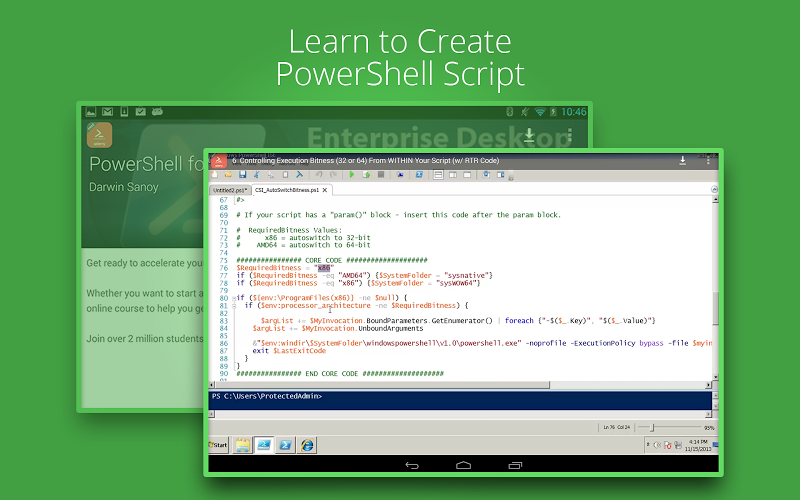Open overflow menu on the background course screen
800x500 pixels.
point(570,135)
